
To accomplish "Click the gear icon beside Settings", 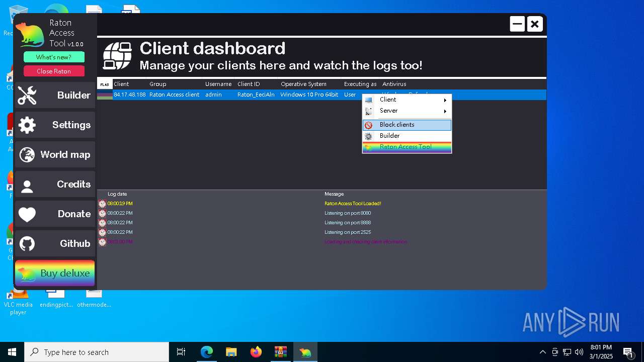I will [x=27, y=125].
